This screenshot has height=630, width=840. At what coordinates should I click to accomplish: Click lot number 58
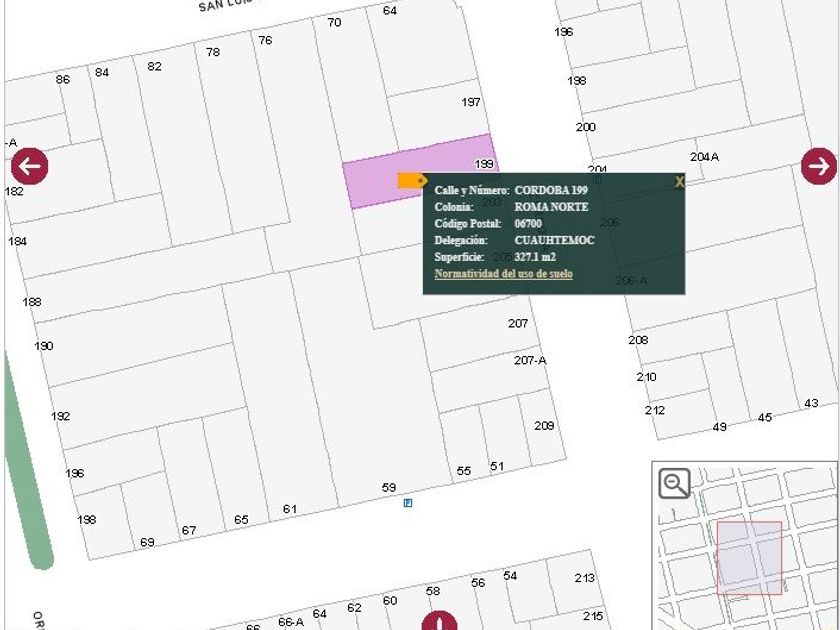point(433,591)
